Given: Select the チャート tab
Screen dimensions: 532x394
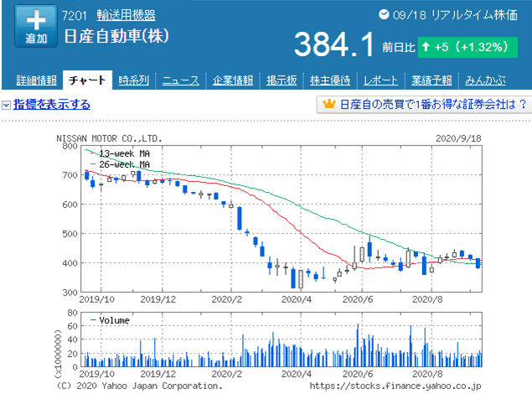Looking at the screenshot, I should (x=87, y=80).
